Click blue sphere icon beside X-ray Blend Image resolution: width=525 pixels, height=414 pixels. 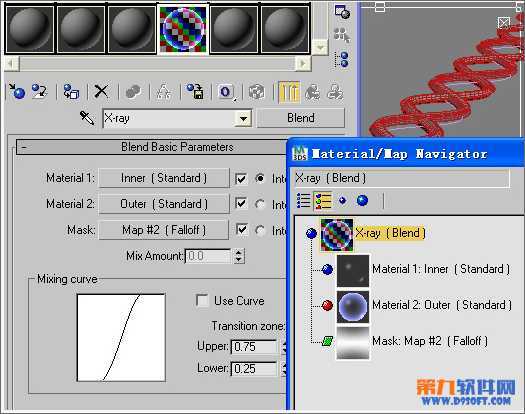311,233
